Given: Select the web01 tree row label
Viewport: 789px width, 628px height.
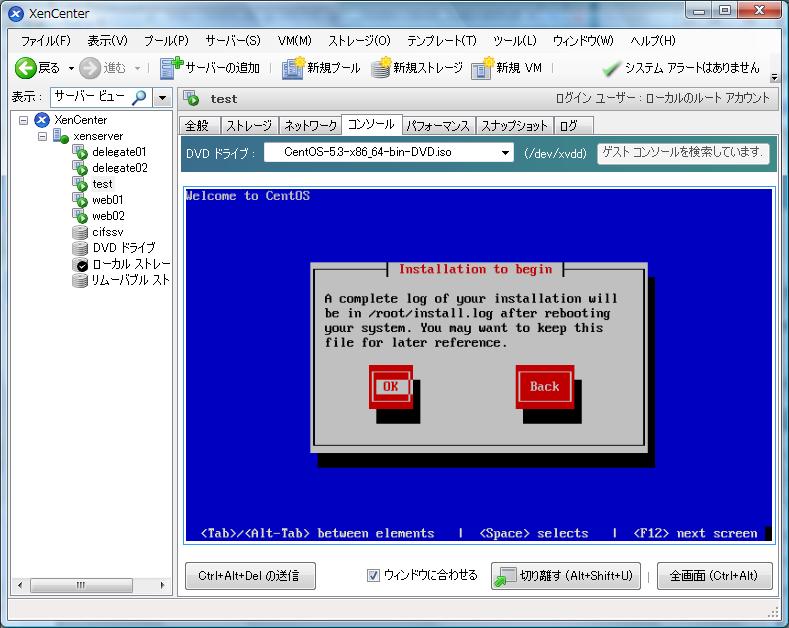Looking at the screenshot, I should [108, 200].
